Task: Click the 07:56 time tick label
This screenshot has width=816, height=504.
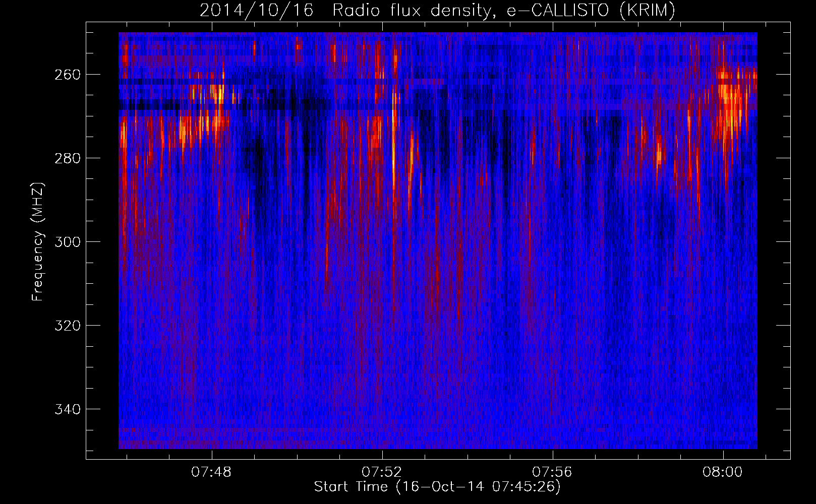Action: click(x=553, y=472)
